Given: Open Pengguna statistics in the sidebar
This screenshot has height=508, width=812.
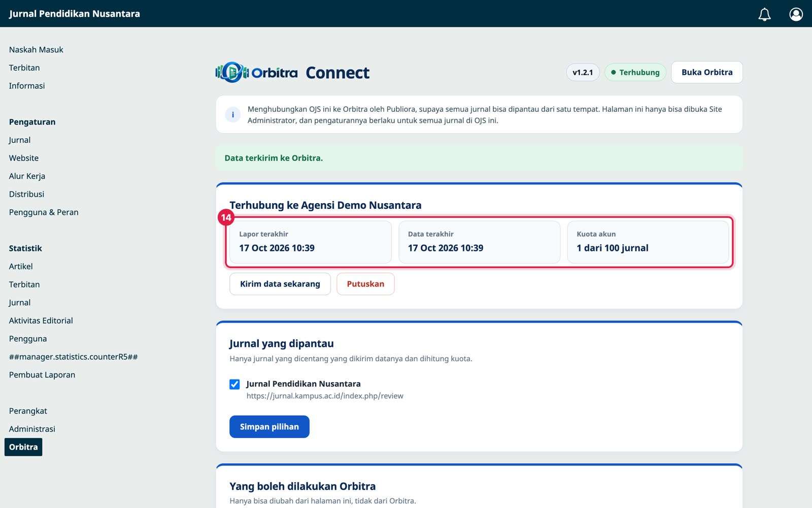Looking at the screenshot, I should click(x=28, y=339).
